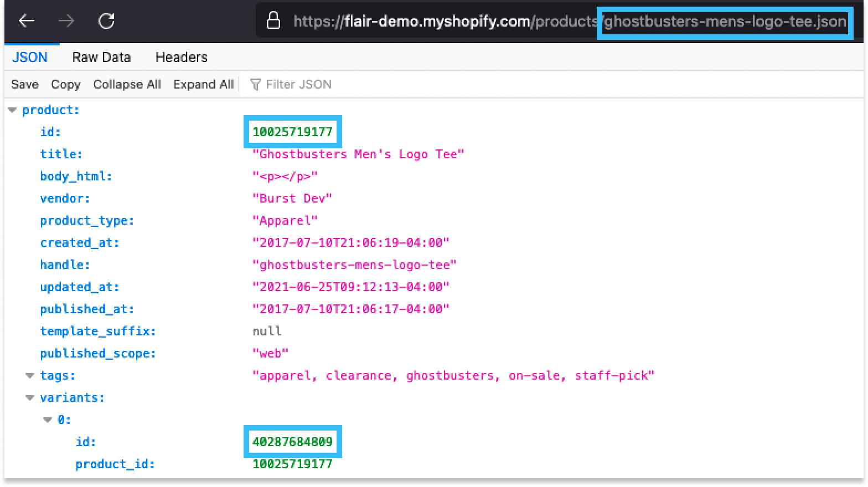Collapse the tags node
Viewport: 868px width, 487px height.
coord(30,376)
